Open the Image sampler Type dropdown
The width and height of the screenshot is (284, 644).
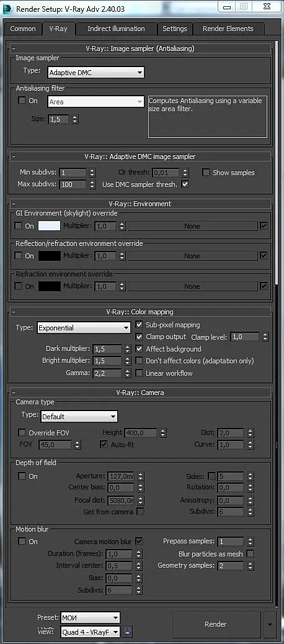(x=96, y=73)
